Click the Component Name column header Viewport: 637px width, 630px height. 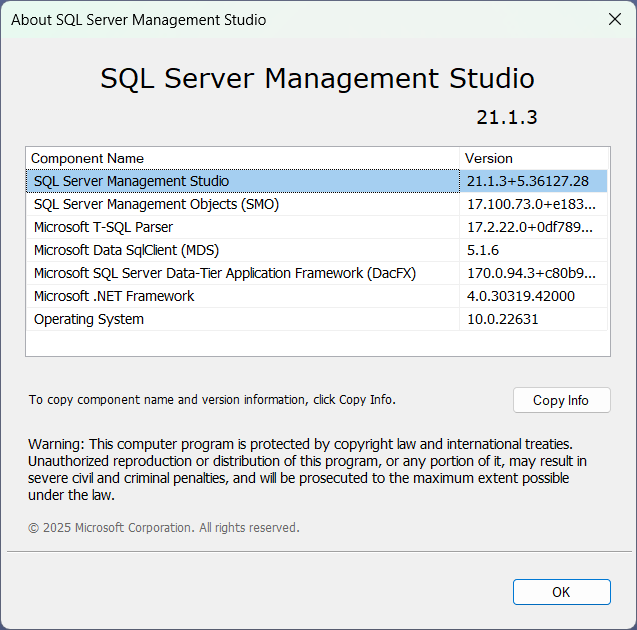point(243,158)
